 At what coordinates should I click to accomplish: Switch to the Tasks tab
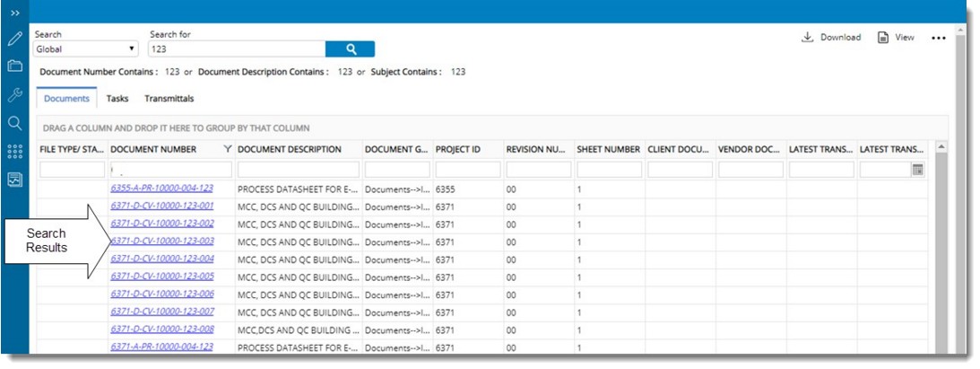pyautogui.click(x=117, y=99)
